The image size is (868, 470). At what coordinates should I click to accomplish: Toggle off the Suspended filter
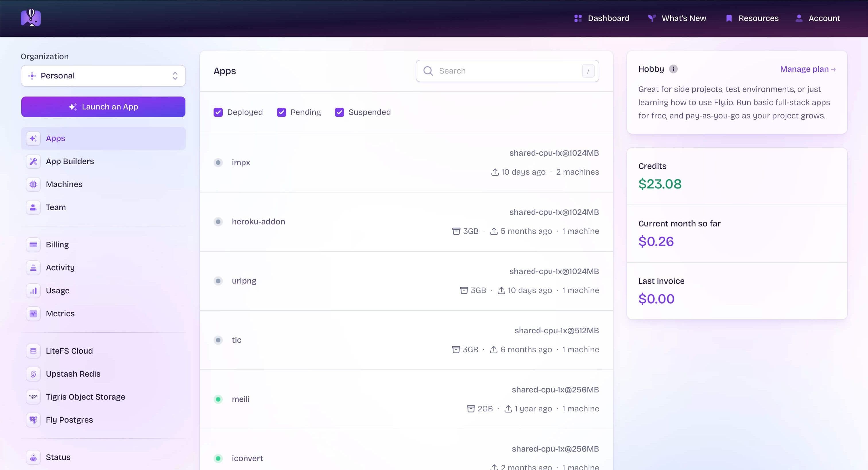pos(339,112)
